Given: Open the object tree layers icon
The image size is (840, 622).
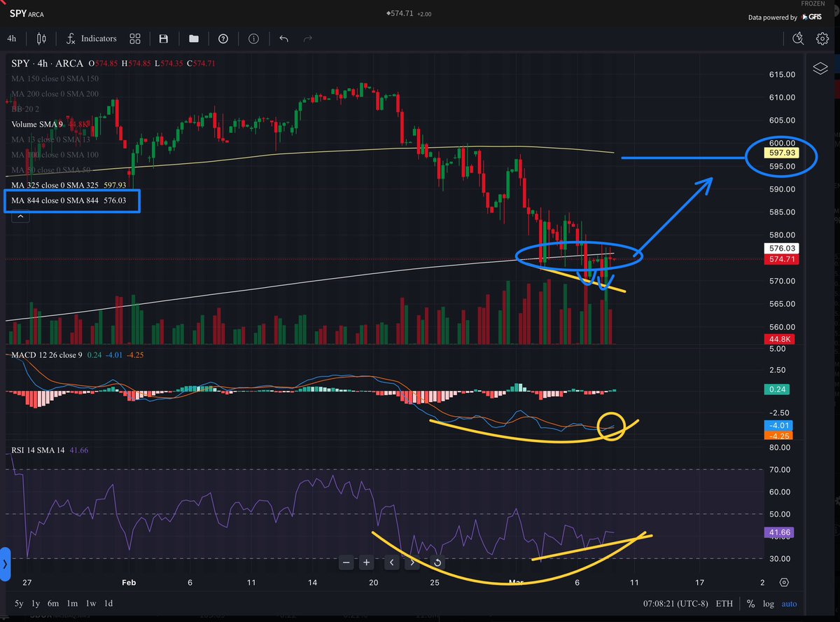Looking at the screenshot, I should pyautogui.click(x=820, y=68).
